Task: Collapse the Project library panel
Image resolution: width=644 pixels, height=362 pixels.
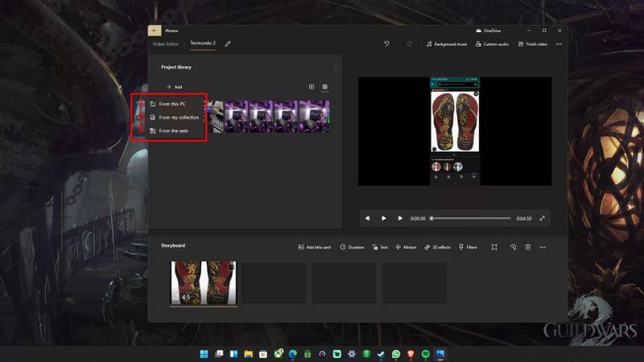Action: tap(336, 67)
